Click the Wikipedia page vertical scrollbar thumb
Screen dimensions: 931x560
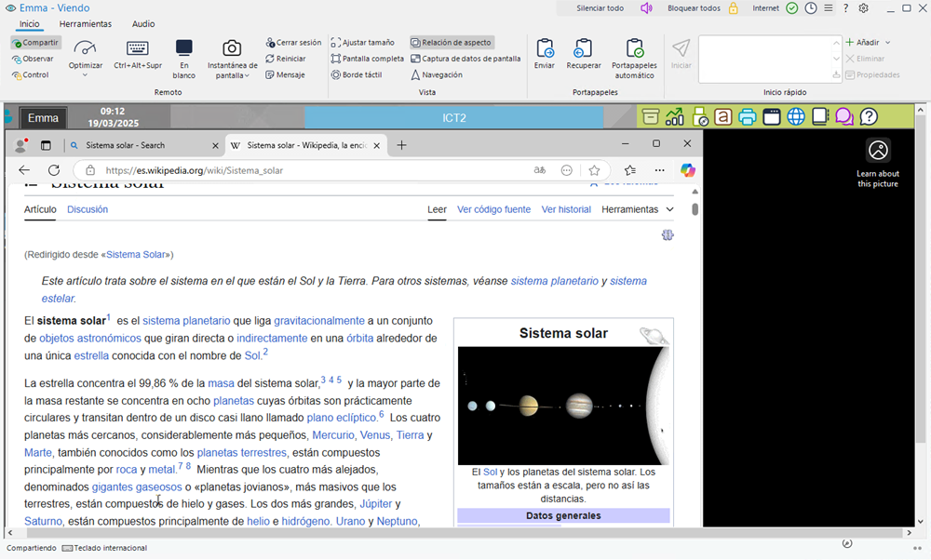(695, 208)
